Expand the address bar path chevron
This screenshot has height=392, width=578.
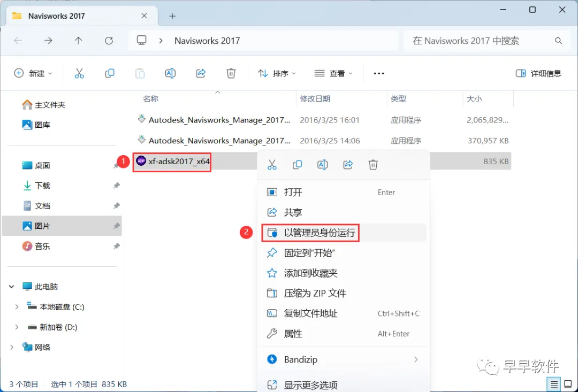tap(161, 41)
